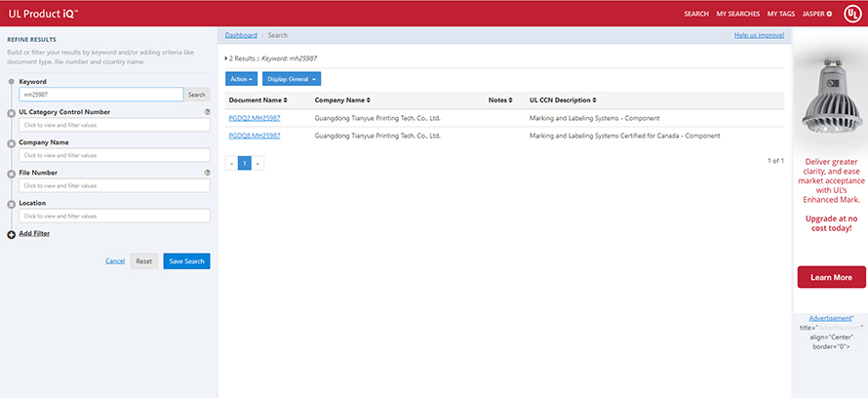868x398 pixels.
Task: Select page 1 in pagination
Action: coord(245,163)
